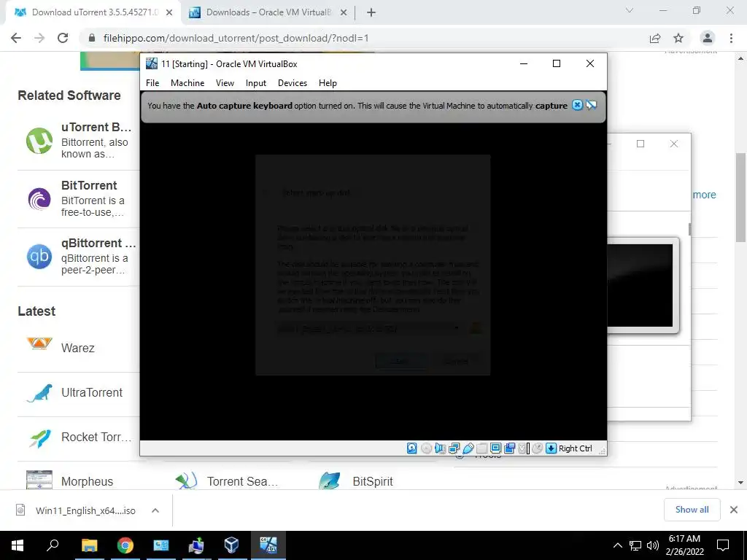The height and width of the screenshot is (560, 747).
Task: Open UltraTorrent in Latest list
Action: 92,392
